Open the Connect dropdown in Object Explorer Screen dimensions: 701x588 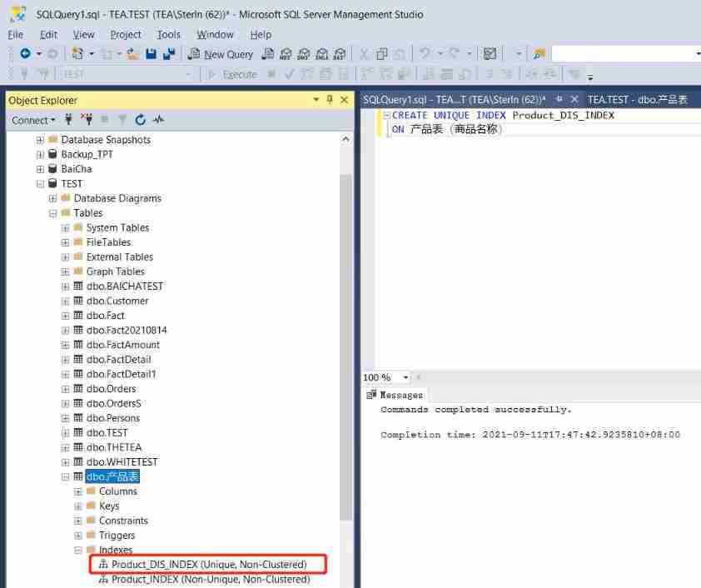point(33,120)
